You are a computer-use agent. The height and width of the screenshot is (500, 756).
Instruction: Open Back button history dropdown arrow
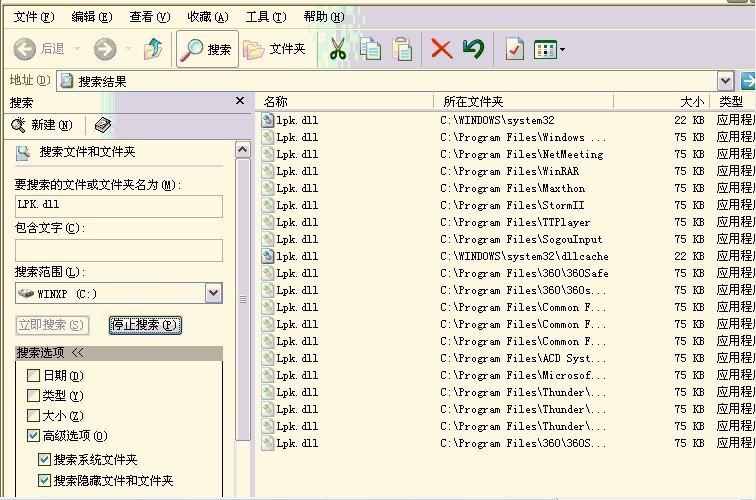77,49
